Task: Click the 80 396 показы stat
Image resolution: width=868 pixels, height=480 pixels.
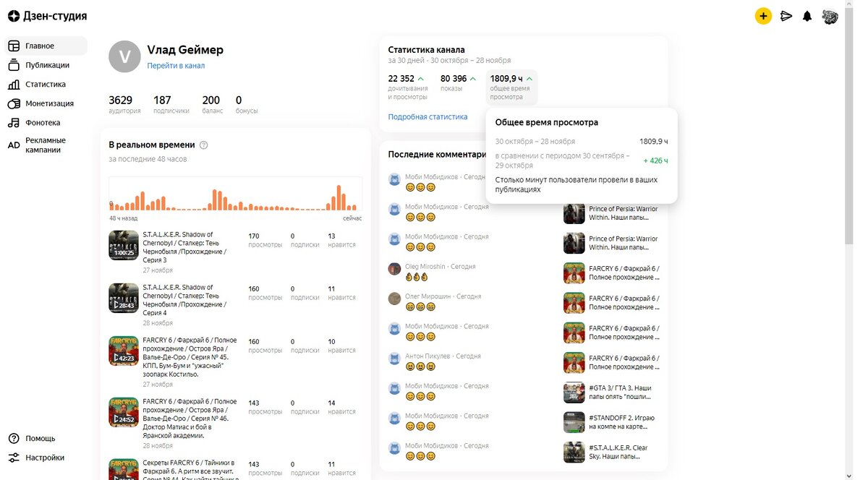Action: [459, 83]
